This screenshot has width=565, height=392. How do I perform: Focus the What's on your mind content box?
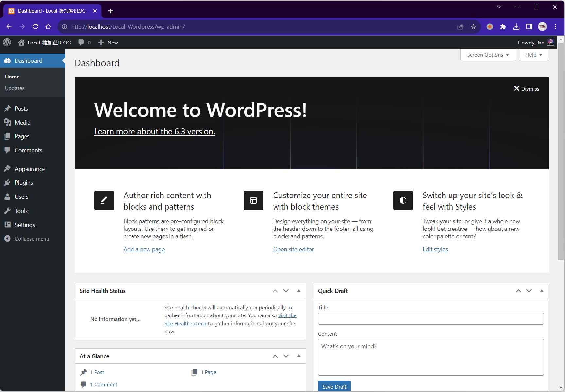pyautogui.click(x=431, y=357)
